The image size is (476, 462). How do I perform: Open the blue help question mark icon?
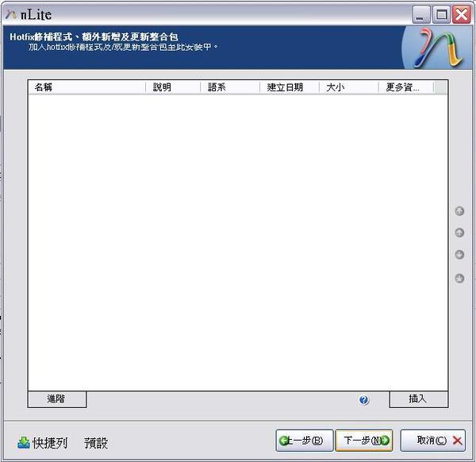(x=363, y=400)
